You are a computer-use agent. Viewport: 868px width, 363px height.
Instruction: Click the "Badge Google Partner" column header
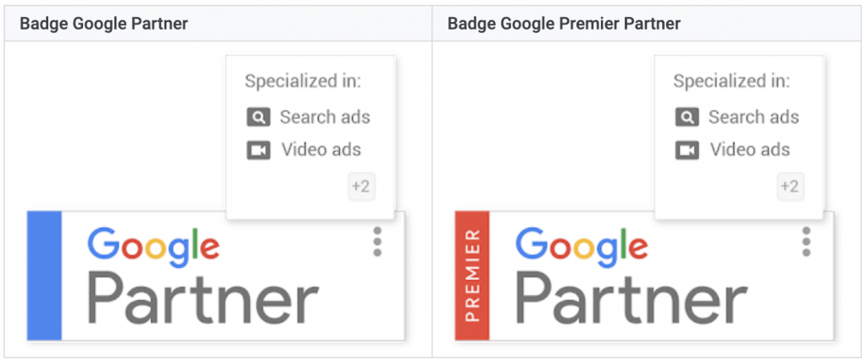pos(103,23)
